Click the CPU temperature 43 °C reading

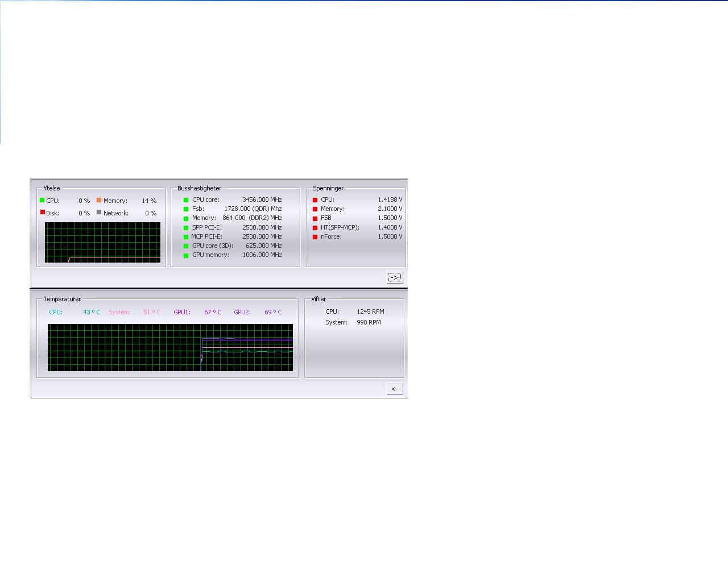click(92, 312)
